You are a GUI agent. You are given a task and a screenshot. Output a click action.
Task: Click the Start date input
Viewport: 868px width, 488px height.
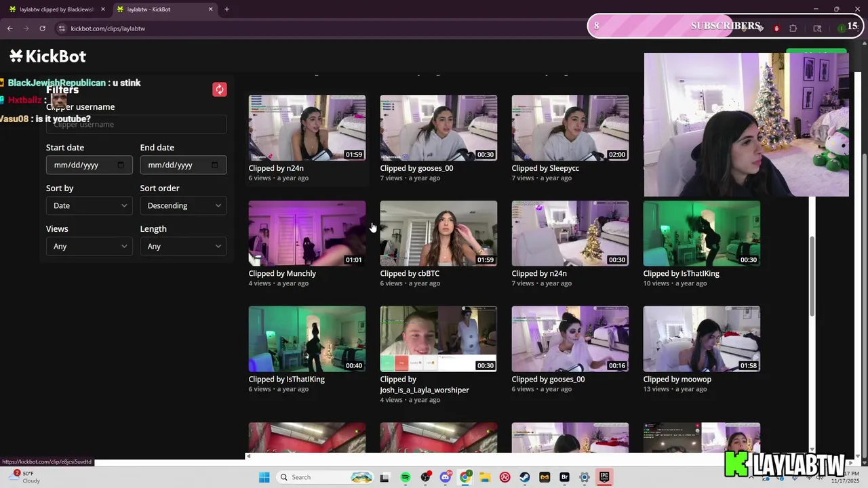click(89, 165)
